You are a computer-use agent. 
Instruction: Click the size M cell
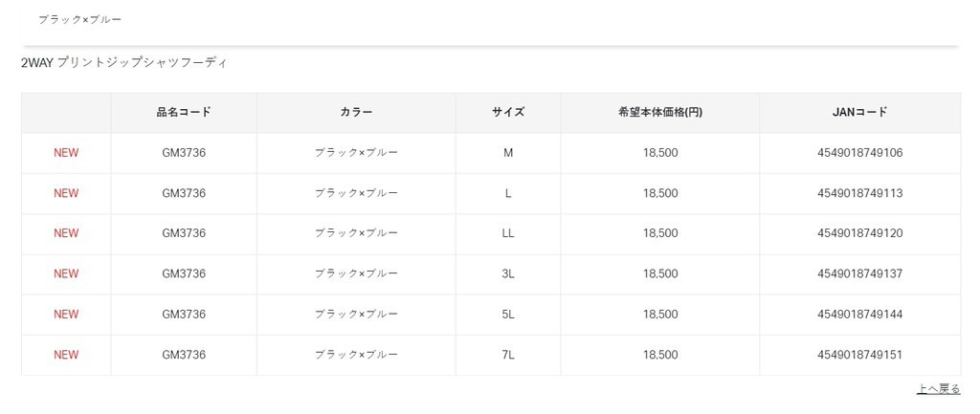click(508, 153)
